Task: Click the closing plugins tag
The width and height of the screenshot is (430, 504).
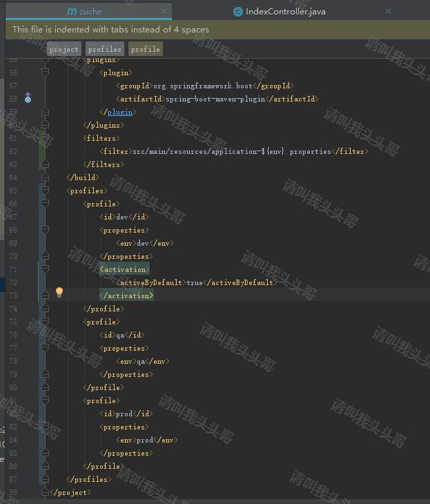Action: click(104, 125)
